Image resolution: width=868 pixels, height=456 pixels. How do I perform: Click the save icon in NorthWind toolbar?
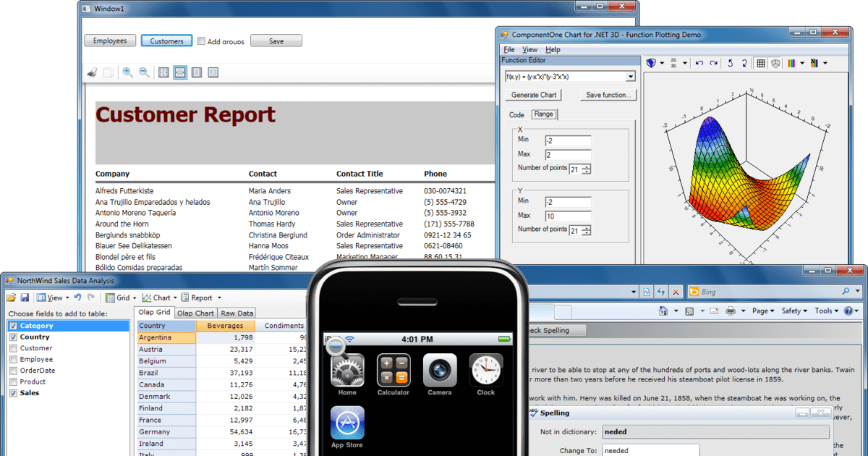24,297
